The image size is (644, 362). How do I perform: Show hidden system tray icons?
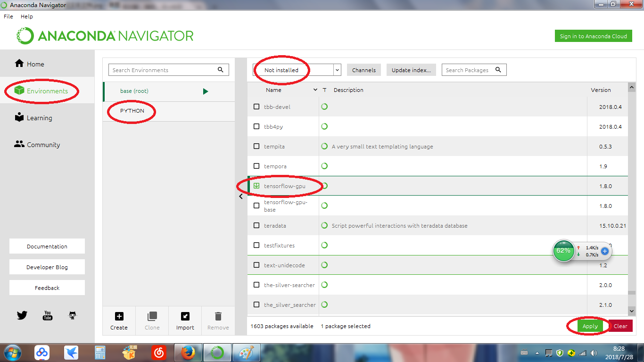point(537,353)
